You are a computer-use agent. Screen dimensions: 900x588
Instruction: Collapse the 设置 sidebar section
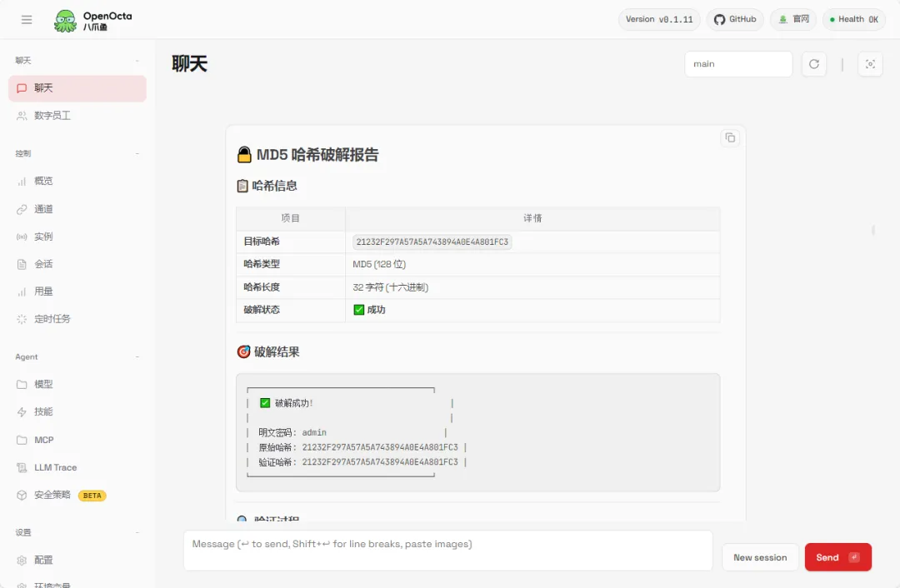[x=137, y=533]
